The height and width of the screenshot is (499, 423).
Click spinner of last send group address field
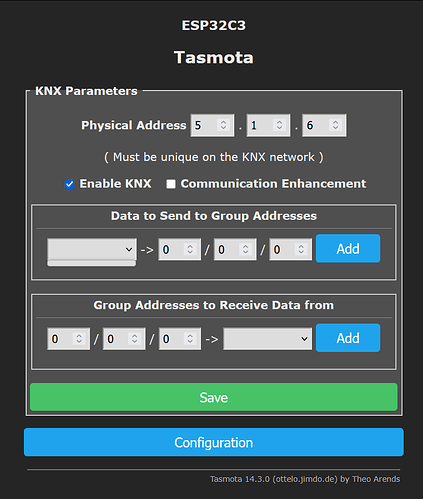click(301, 249)
